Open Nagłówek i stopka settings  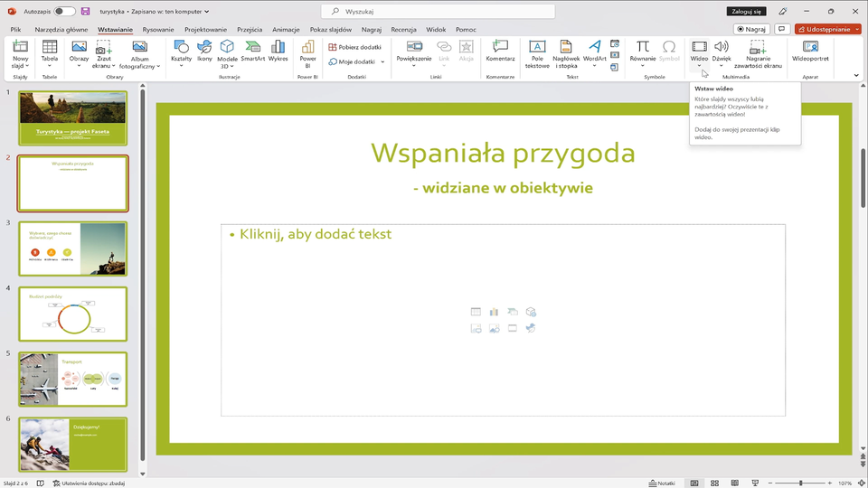[x=566, y=52]
